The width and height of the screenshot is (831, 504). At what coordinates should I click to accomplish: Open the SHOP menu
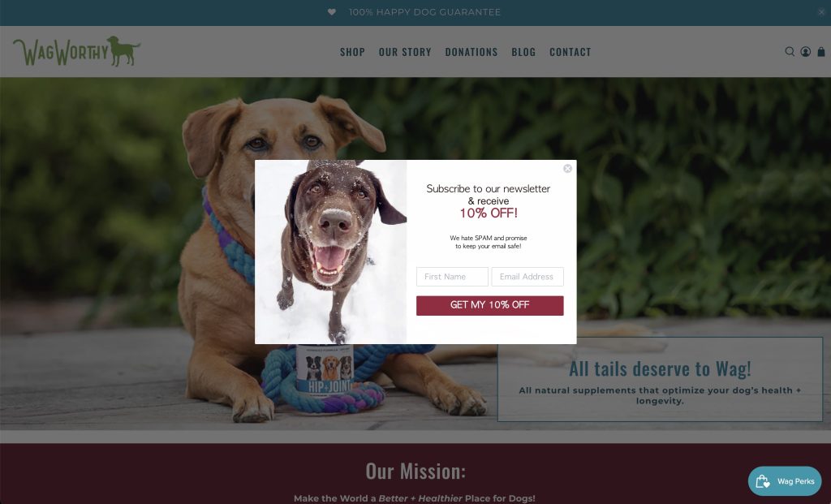tap(352, 52)
